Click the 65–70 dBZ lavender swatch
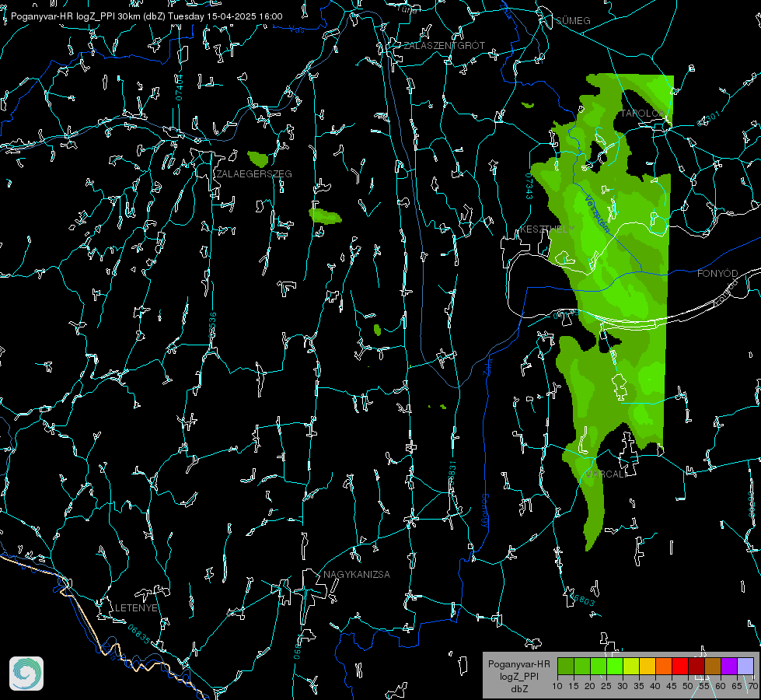 pos(745,666)
